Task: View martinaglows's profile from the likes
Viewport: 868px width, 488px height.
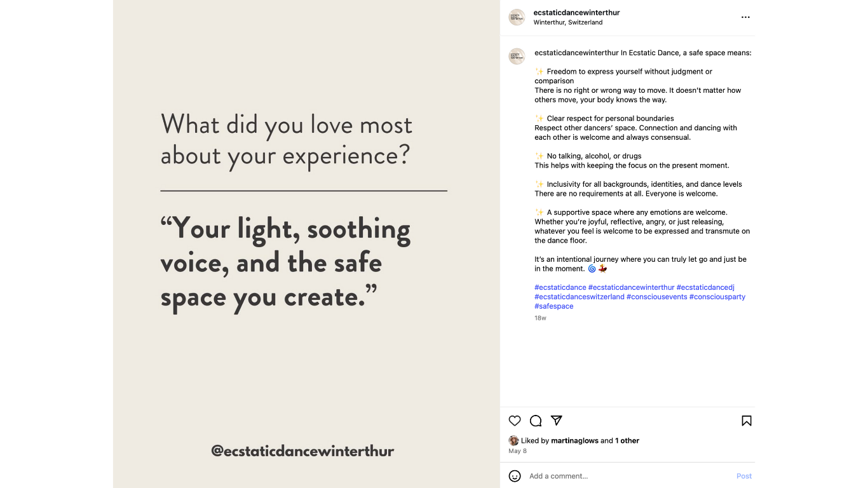Action: tap(574, 440)
